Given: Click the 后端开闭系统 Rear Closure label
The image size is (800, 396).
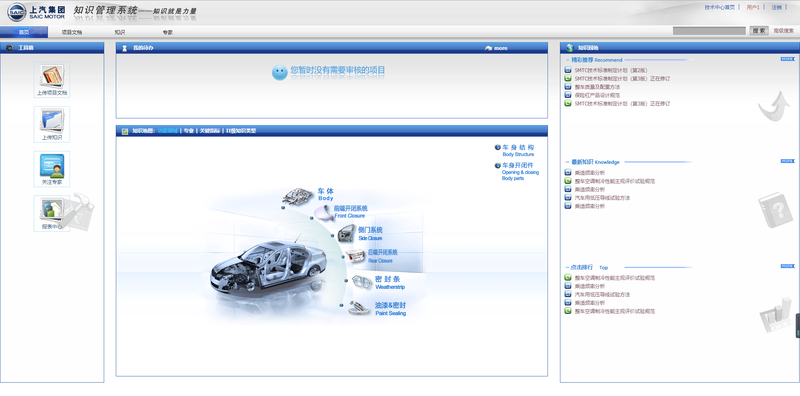Looking at the screenshot, I should coord(383,256).
